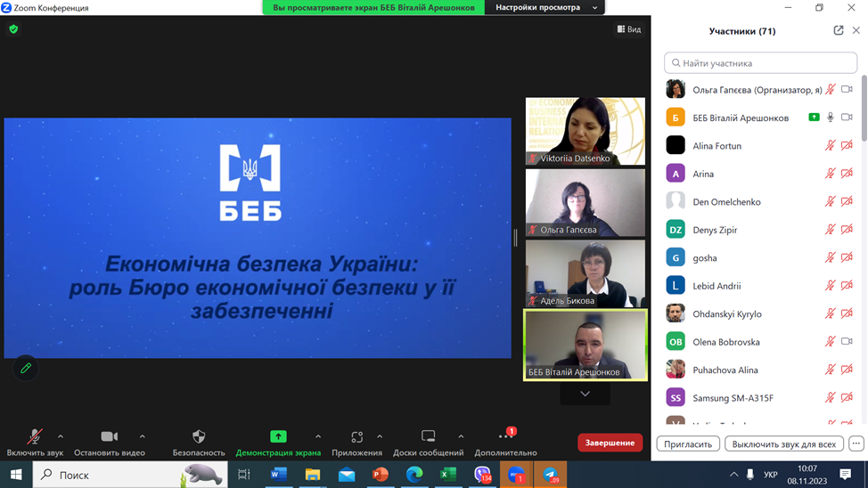Image resolution: width=868 pixels, height=488 pixels.
Task: Open Telegram from the taskbar
Action: [x=550, y=475]
